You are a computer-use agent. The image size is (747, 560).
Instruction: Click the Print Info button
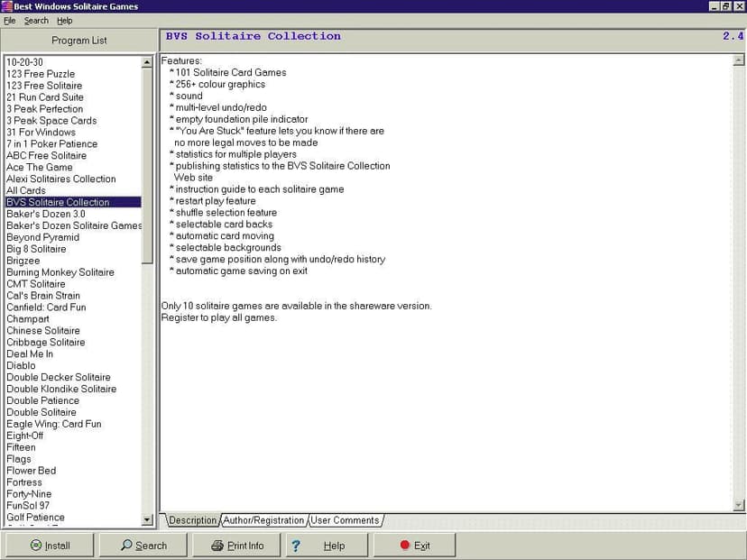click(x=236, y=546)
